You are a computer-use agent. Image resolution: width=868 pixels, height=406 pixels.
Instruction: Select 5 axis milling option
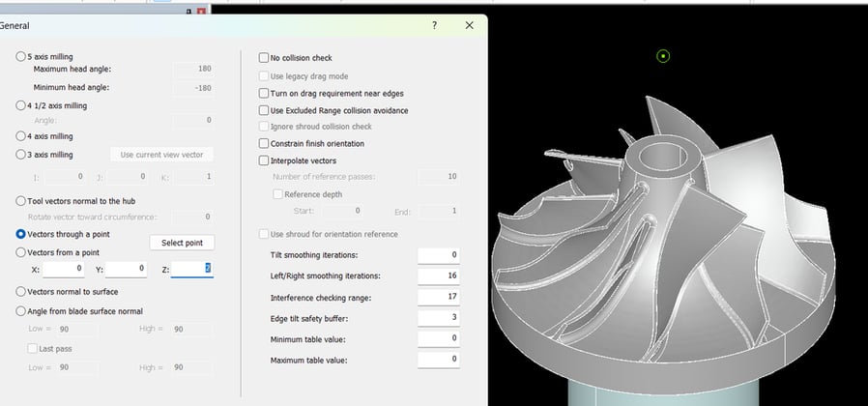click(22, 57)
